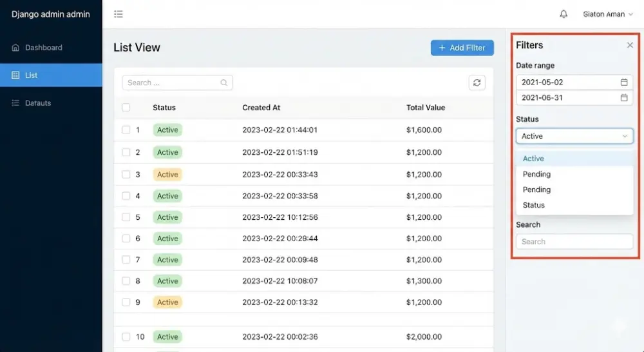The image size is (644, 352).
Task: Check the checkbox for row 8
Action: [x=126, y=281]
